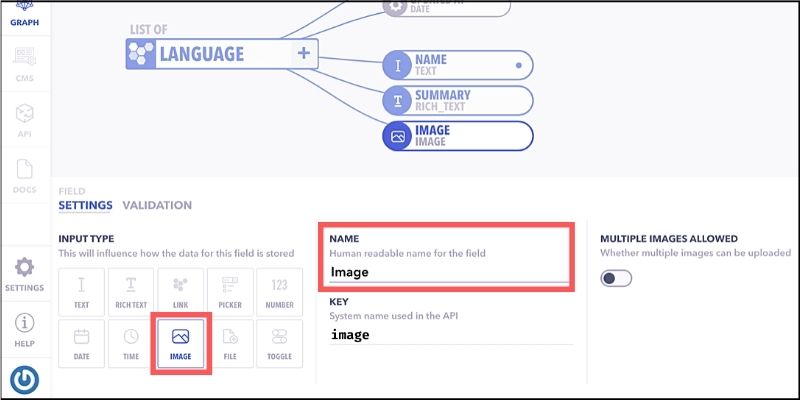
Task: Choose the Number input type
Action: click(280, 292)
